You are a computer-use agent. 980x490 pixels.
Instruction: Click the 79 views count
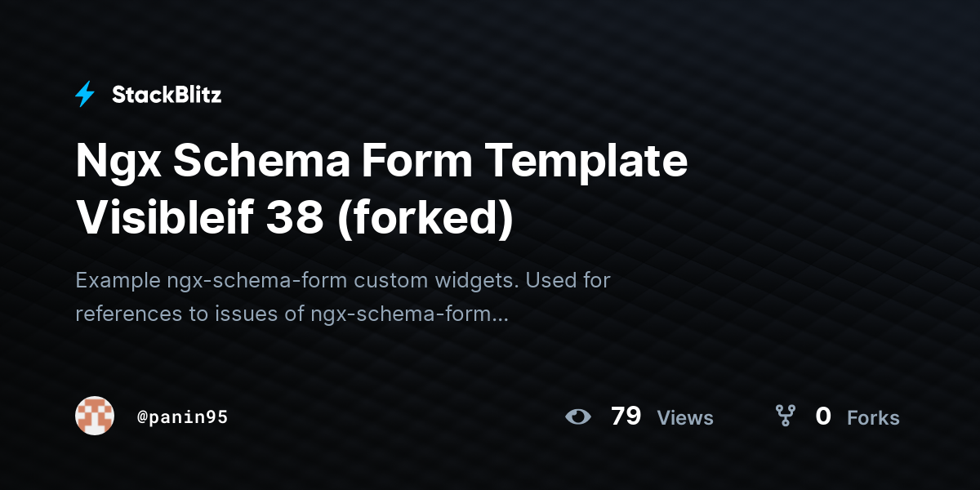tap(626, 416)
